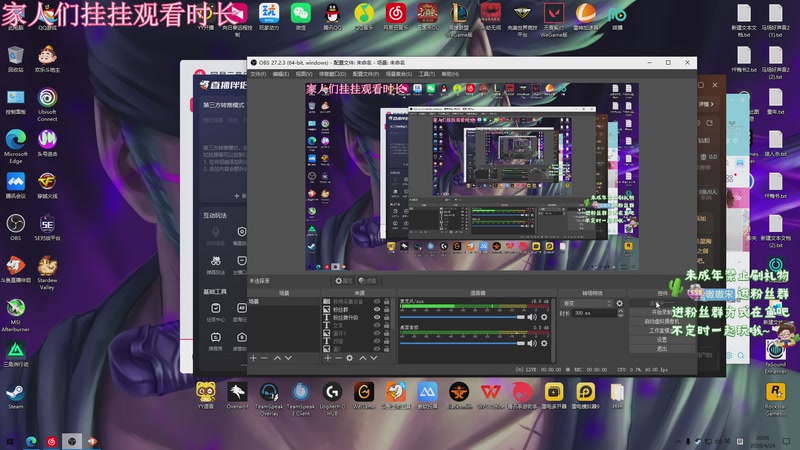Toggle lock on the 粉丝群 source
This screenshot has width=800, height=450.
(387, 309)
